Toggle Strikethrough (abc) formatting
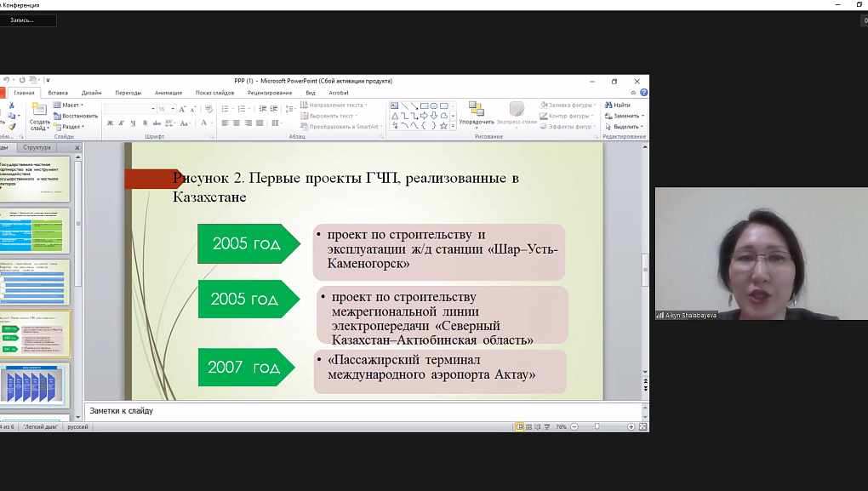This screenshot has width=868, height=491. click(157, 123)
